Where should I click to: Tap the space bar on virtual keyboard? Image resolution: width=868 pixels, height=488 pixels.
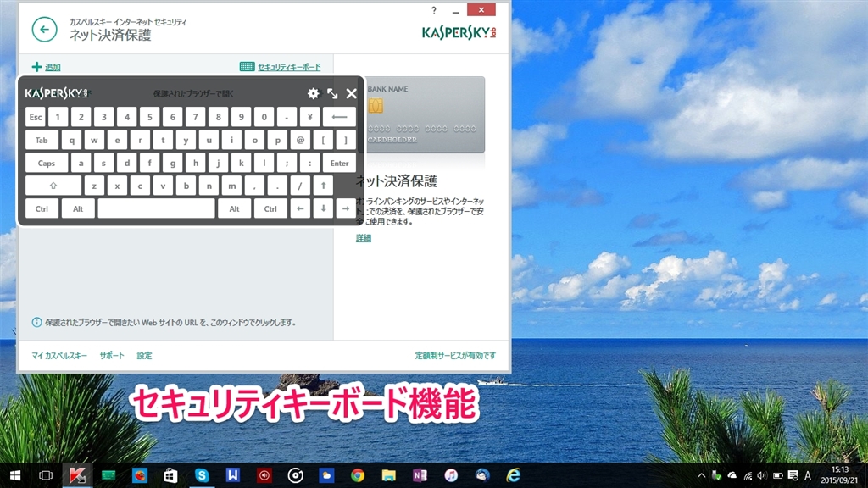pos(157,208)
